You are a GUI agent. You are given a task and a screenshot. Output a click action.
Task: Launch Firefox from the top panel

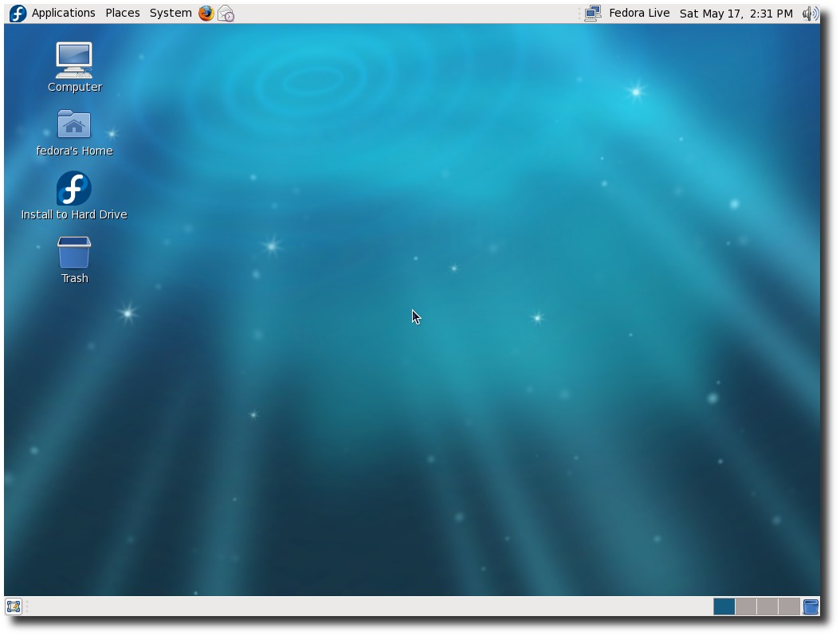click(x=206, y=14)
